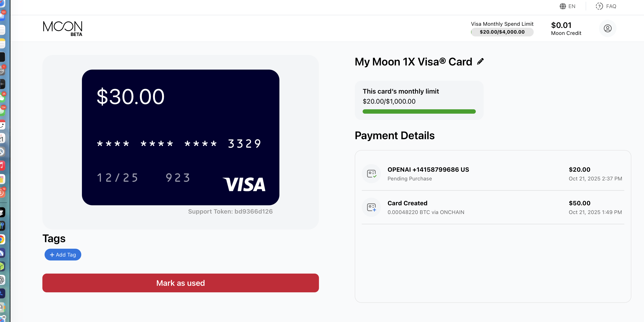Click the Add Tag button

[x=63, y=255]
